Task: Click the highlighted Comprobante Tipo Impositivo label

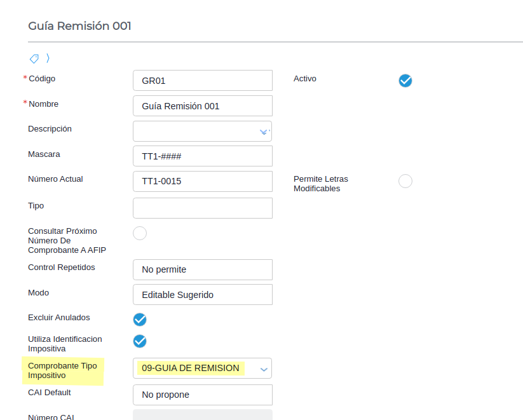Action: 62,371
